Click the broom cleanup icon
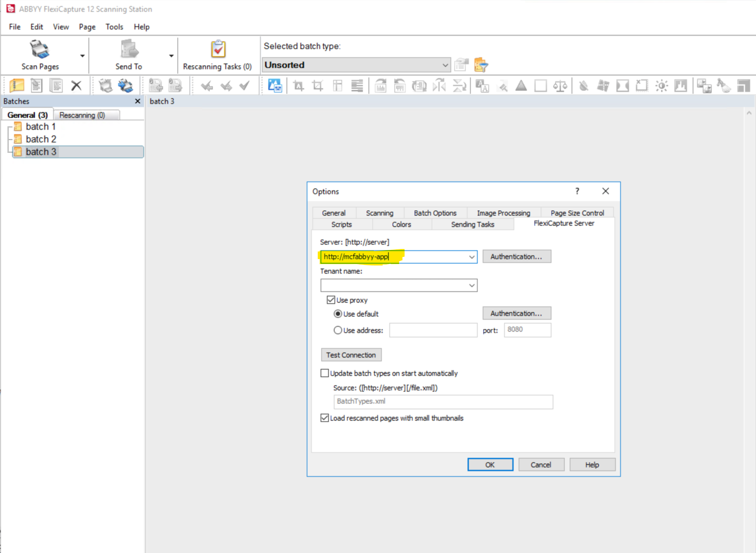The image size is (756, 553). [x=724, y=86]
